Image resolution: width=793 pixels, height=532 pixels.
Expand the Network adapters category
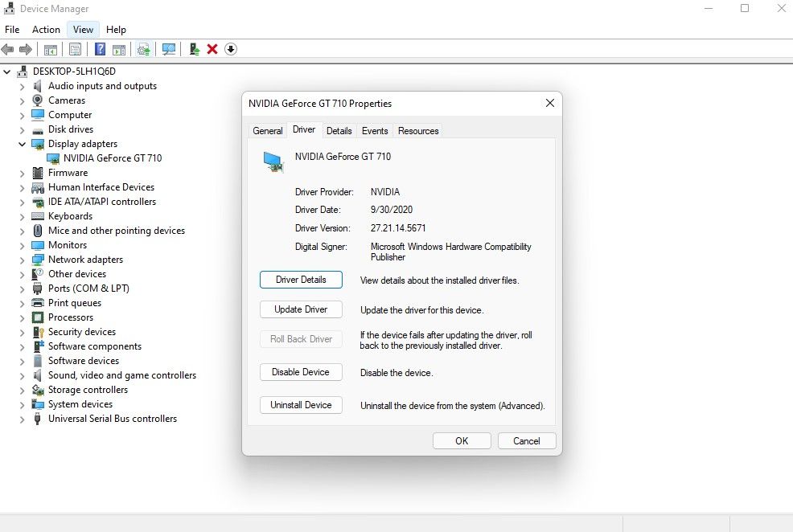[x=22, y=260]
